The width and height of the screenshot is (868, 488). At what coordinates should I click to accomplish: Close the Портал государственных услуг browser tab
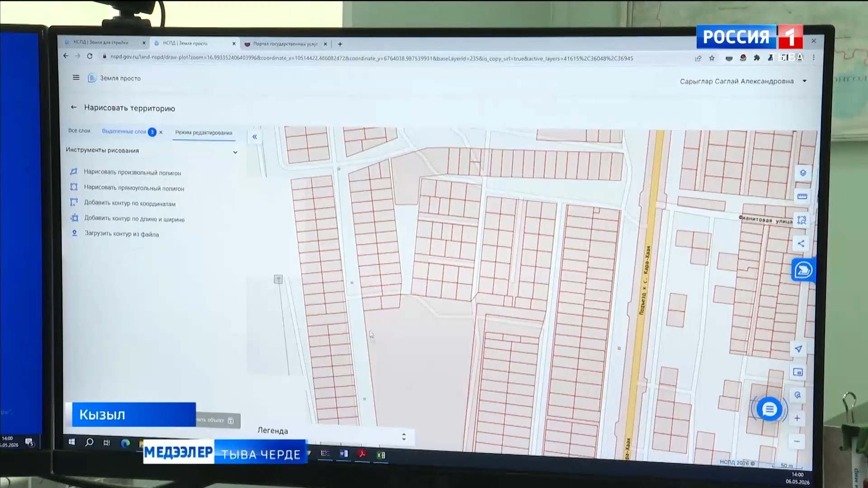point(325,44)
